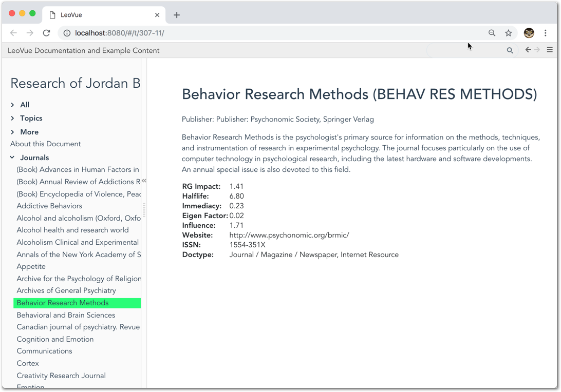Click the Publisher line text
Viewport: 561px width, 392px height.
coord(277,120)
